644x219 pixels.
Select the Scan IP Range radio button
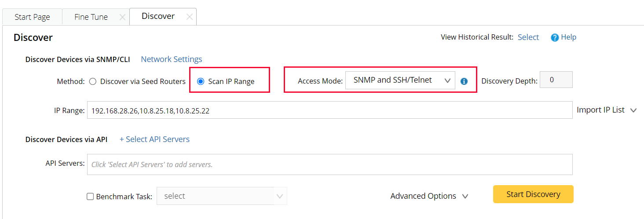pos(201,81)
